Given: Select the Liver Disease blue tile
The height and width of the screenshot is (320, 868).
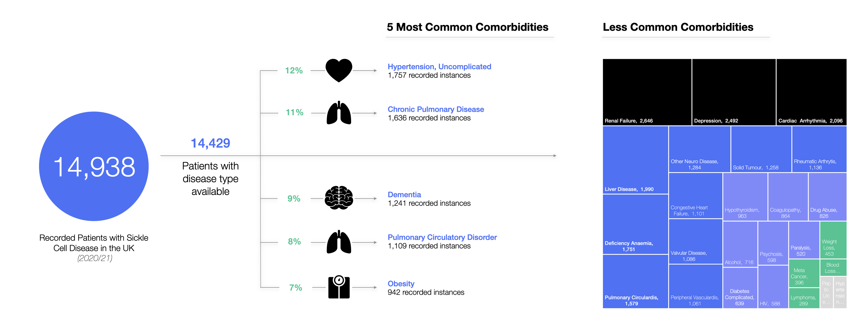Looking at the screenshot, I should [636, 160].
